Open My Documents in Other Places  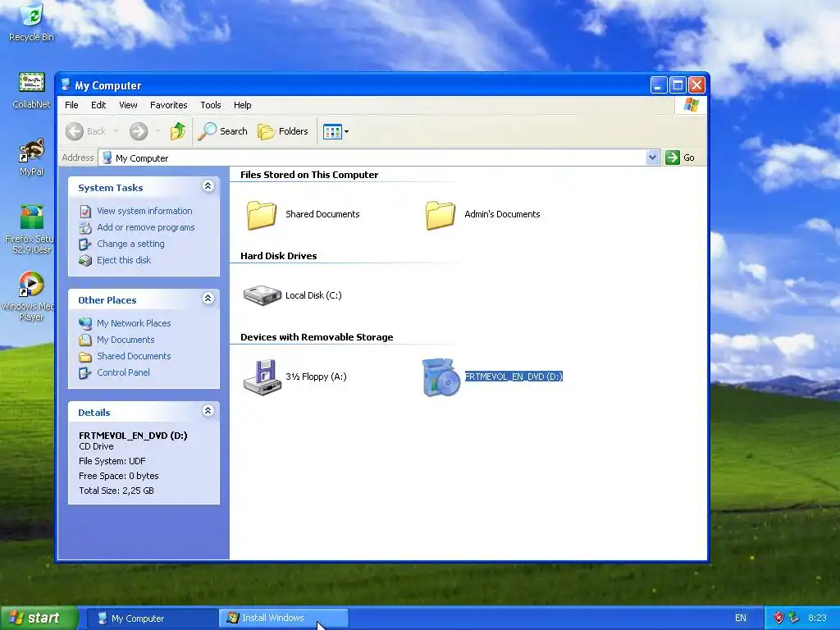[x=126, y=340]
